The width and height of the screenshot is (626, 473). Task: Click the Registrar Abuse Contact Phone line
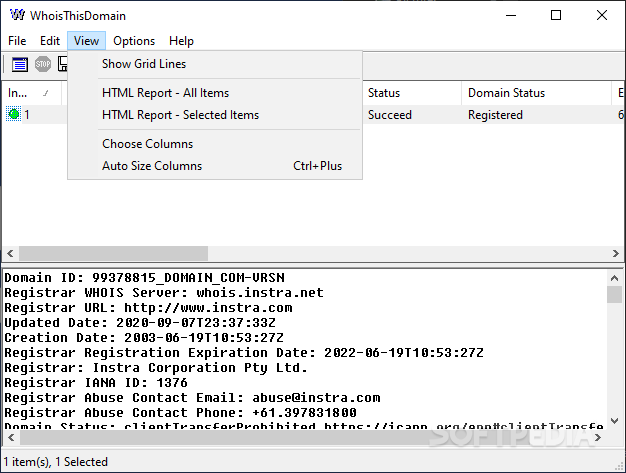(x=180, y=413)
